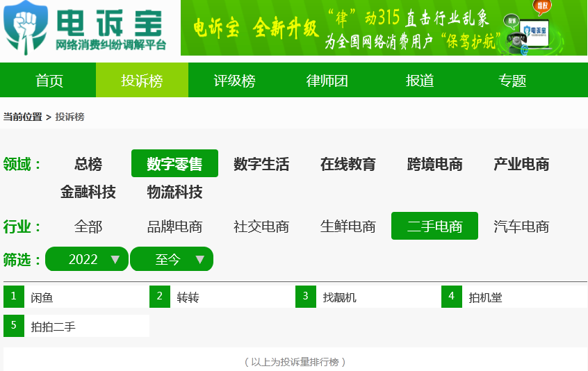Select the 总榜 domain filter
The image size is (588, 371).
(x=88, y=164)
